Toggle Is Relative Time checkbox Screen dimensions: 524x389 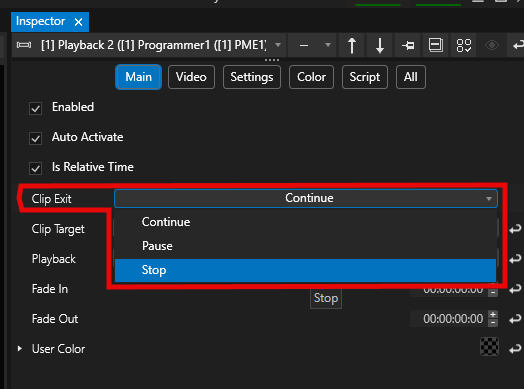pyautogui.click(x=35, y=168)
